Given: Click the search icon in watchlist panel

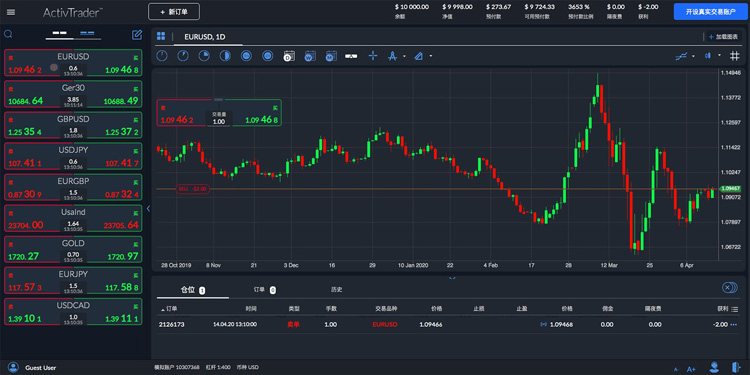Looking at the screenshot, I should (x=8, y=34).
